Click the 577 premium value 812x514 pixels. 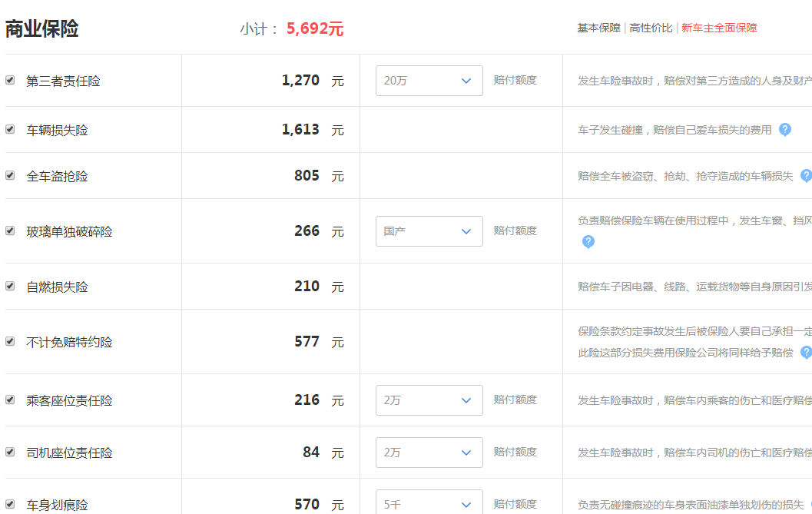point(307,341)
